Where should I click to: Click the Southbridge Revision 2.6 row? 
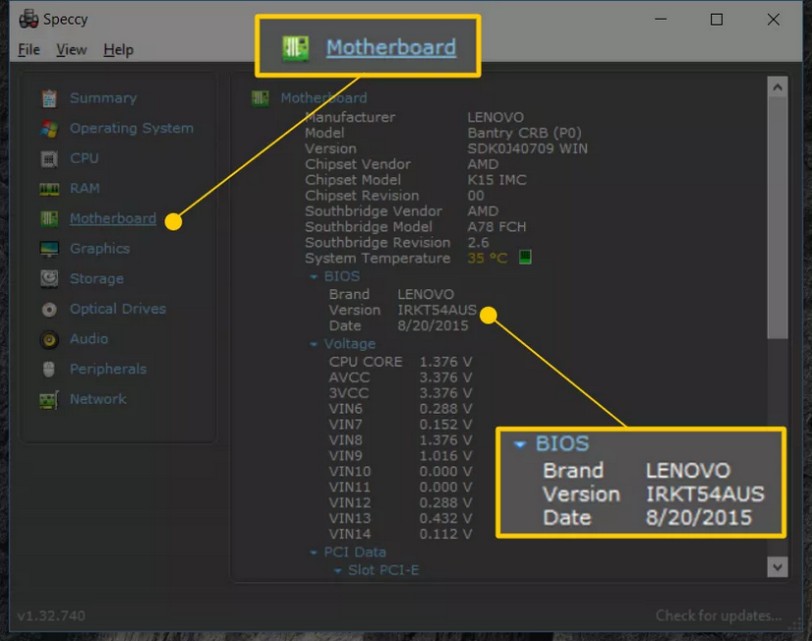(397, 242)
